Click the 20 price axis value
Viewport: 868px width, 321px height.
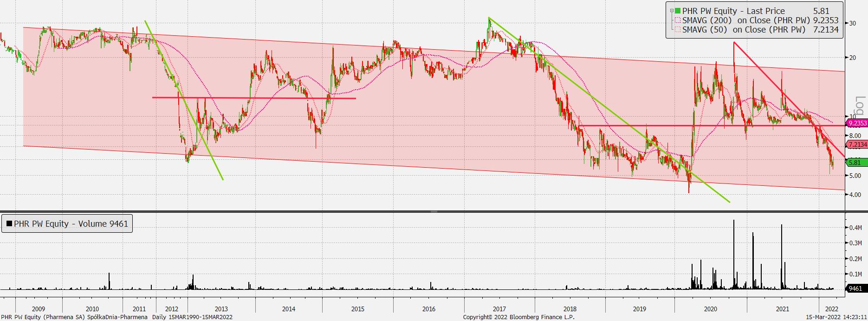coord(852,58)
